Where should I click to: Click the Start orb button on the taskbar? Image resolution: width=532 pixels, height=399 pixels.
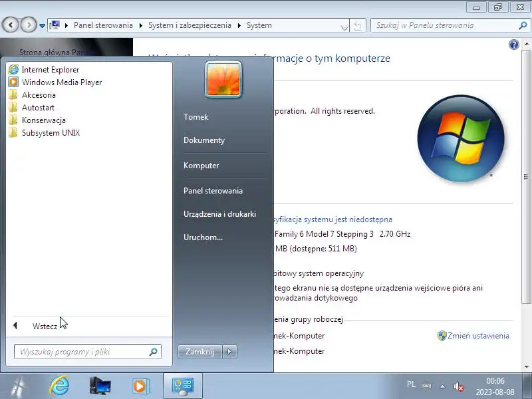click(19, 386)
